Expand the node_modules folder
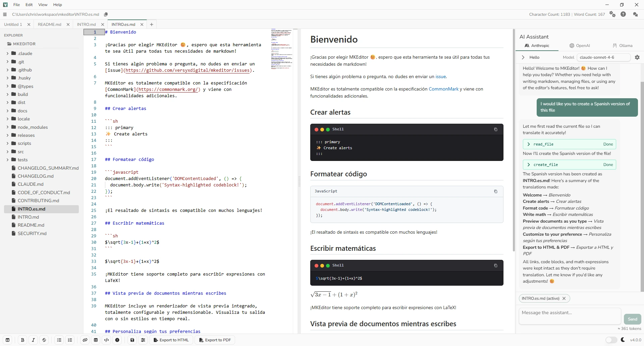The height and width of the screenshot is (346, 644). pos(7,127)
